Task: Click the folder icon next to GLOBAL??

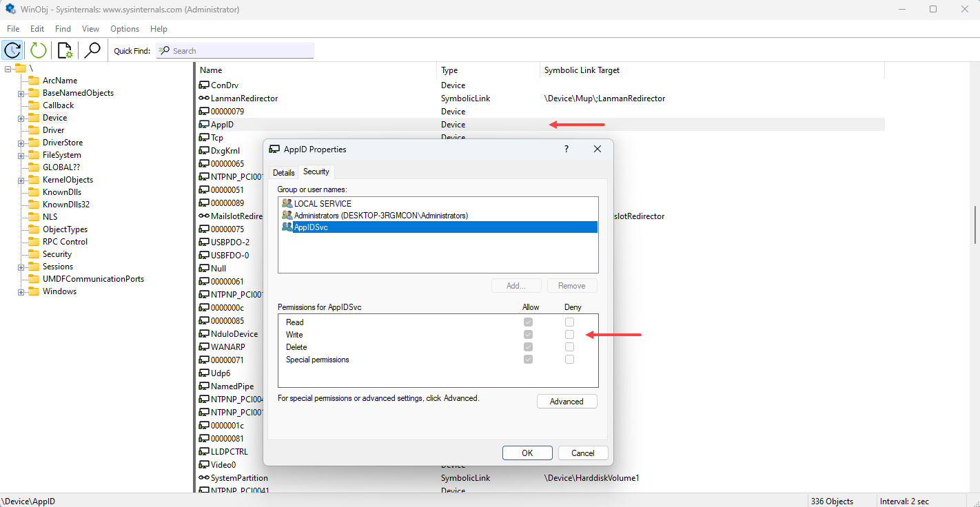Action: coord(34,167)
